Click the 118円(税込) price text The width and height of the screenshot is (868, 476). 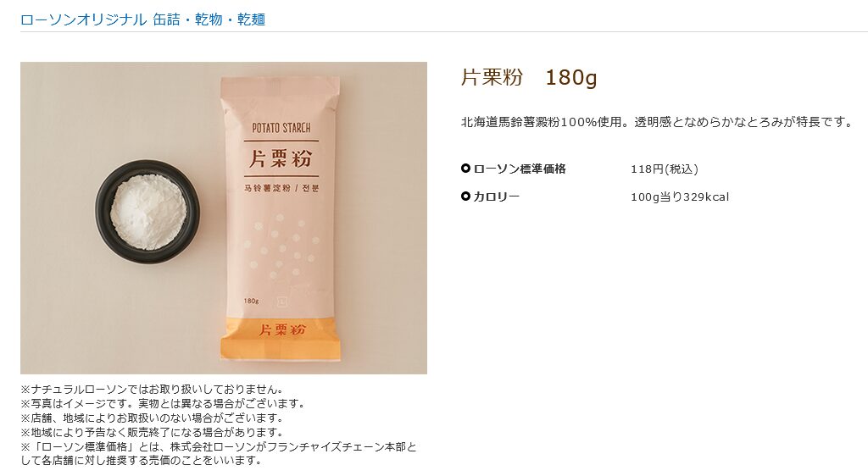[665, 169]
